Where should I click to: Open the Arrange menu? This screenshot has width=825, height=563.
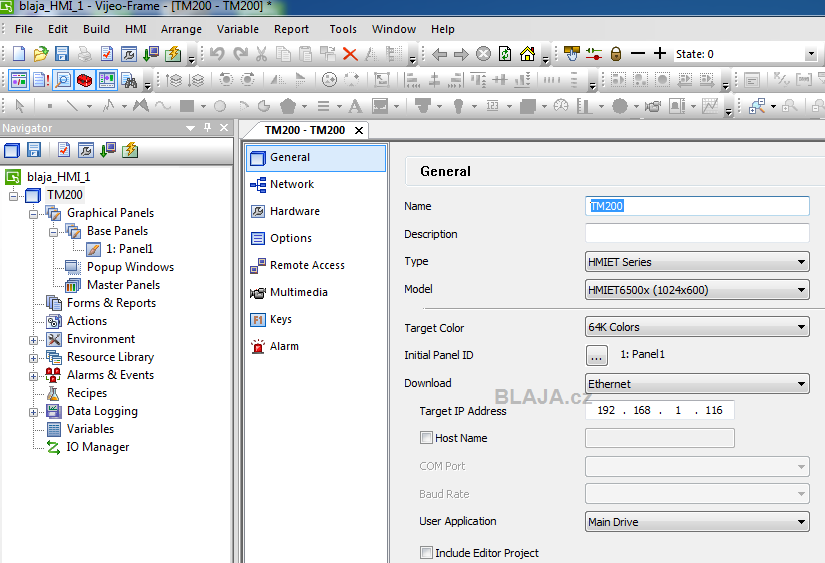click(181, 29)
